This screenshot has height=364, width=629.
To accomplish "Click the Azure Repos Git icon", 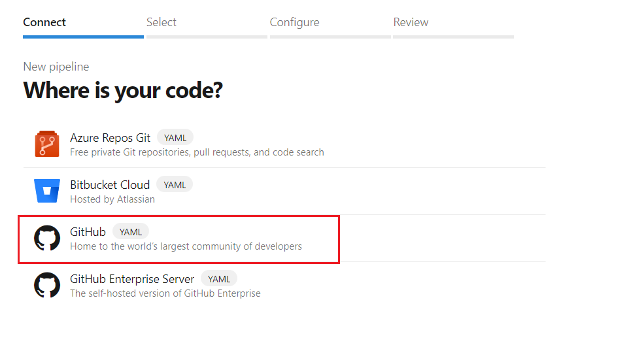I will pyautogui.click(x=47, y=144).
